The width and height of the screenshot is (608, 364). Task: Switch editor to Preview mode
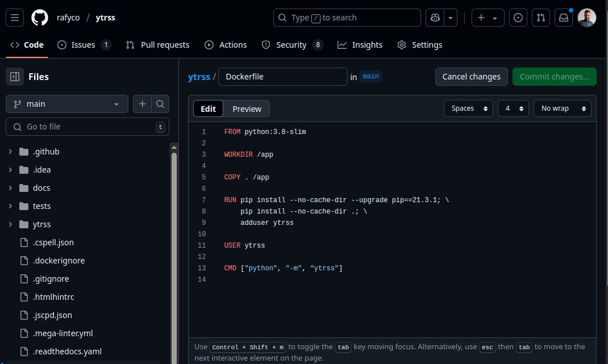click(x=247, y=108)
